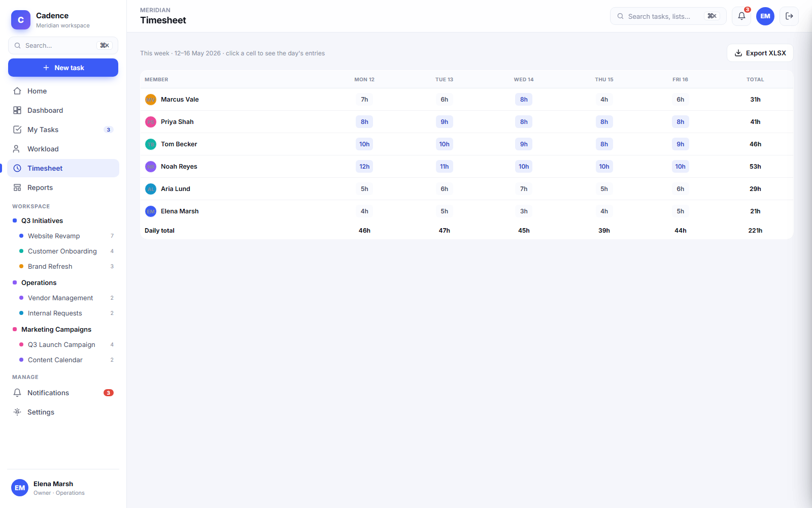Image resolution: width=812 pixels, height=508 pixels.
Task: Click Noah Reyes' avatar
Action: [151, 167]
